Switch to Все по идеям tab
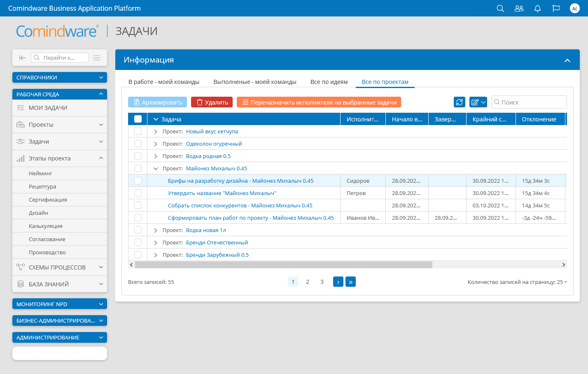The image size is (588, 374). point(329,82)
